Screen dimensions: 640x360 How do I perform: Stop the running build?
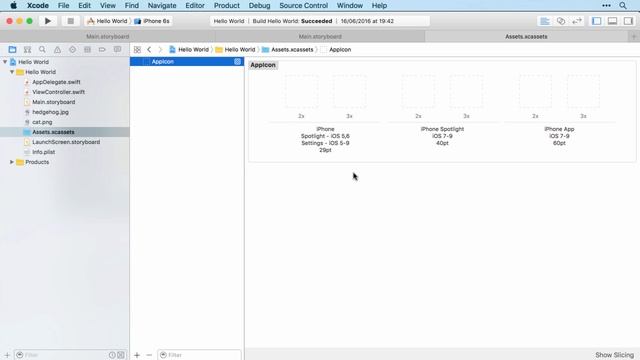tap(70, 21)
